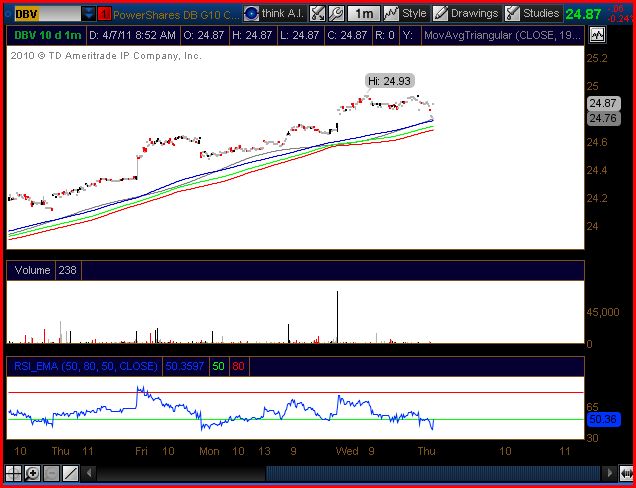636x488 pixels.
Task: Open the symbol selector dropdown arrow
Action: (x=88, y=15)
